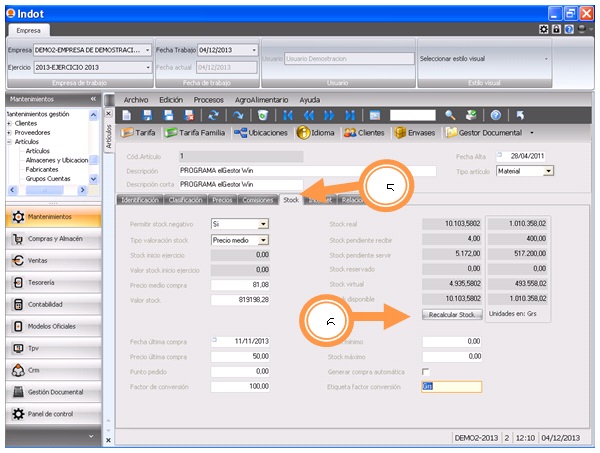Open the Procesos menu
This screenshot has height=453, width=600.
point(209,100)
